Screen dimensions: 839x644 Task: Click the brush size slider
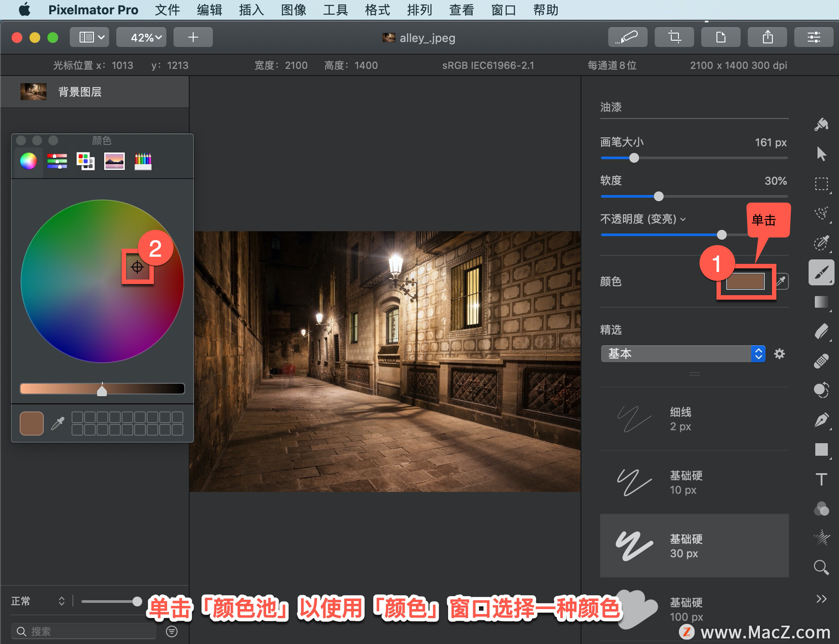[694, 158]
